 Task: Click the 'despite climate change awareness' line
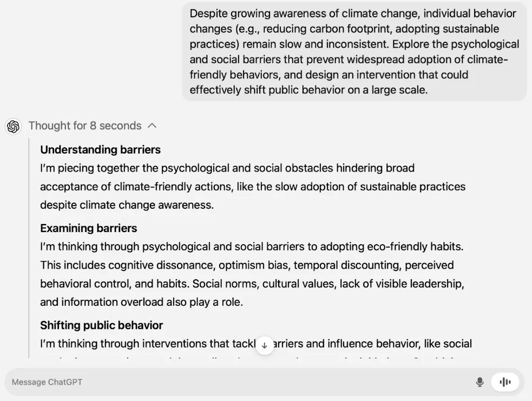click(127, 205)
